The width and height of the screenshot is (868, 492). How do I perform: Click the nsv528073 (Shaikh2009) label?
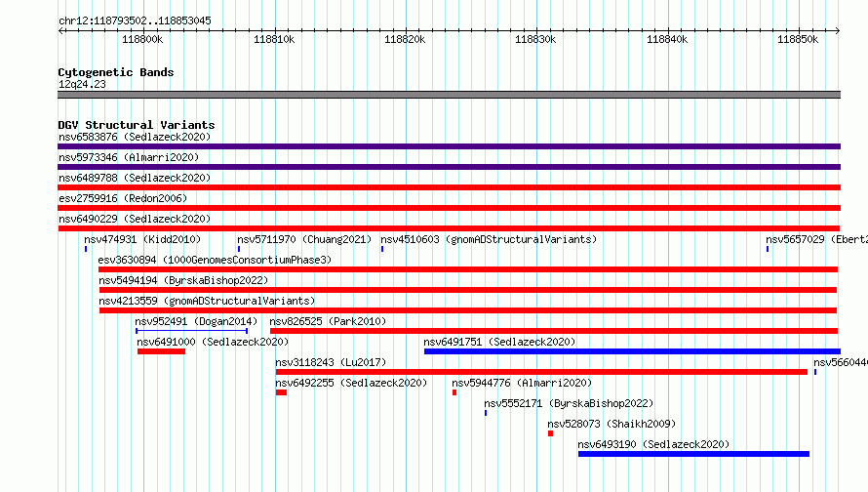(612, 424)
